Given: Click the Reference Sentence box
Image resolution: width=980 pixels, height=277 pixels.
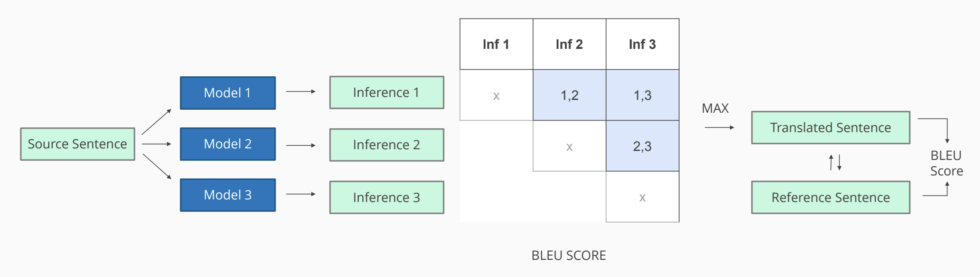Looking at the screenshot, I should pyautogui.click(x=830, y=197).
